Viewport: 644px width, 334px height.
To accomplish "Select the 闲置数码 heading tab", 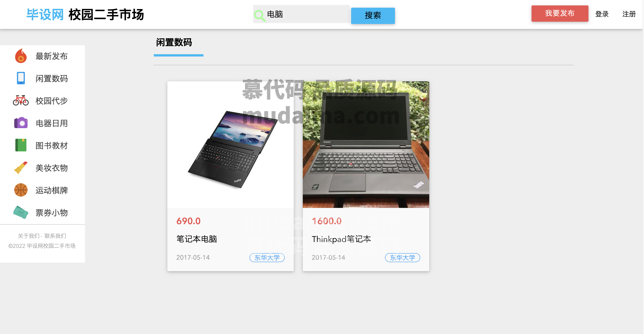I will (x=174, y=42).
